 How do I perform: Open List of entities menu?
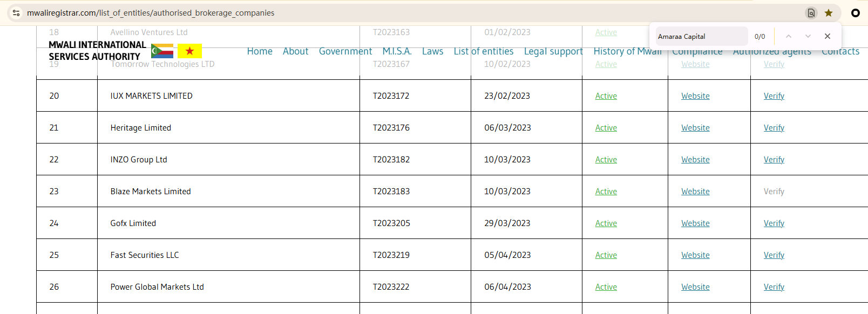484,51
